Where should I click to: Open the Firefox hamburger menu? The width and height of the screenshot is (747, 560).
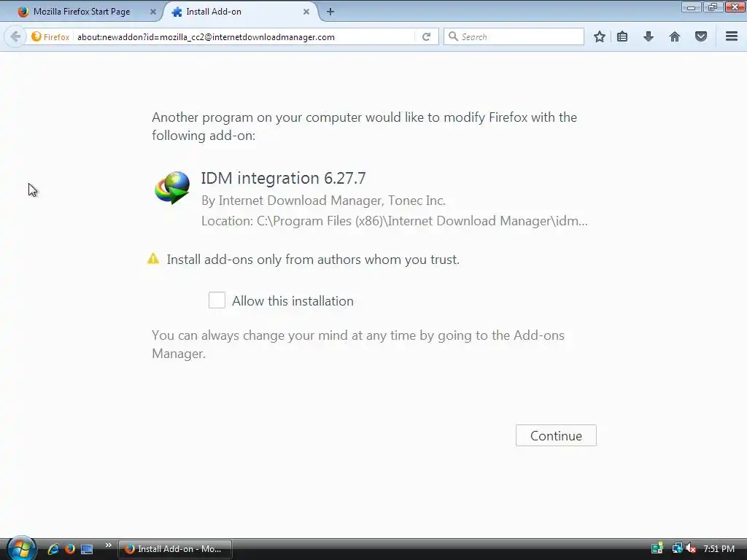coord(732,36)
